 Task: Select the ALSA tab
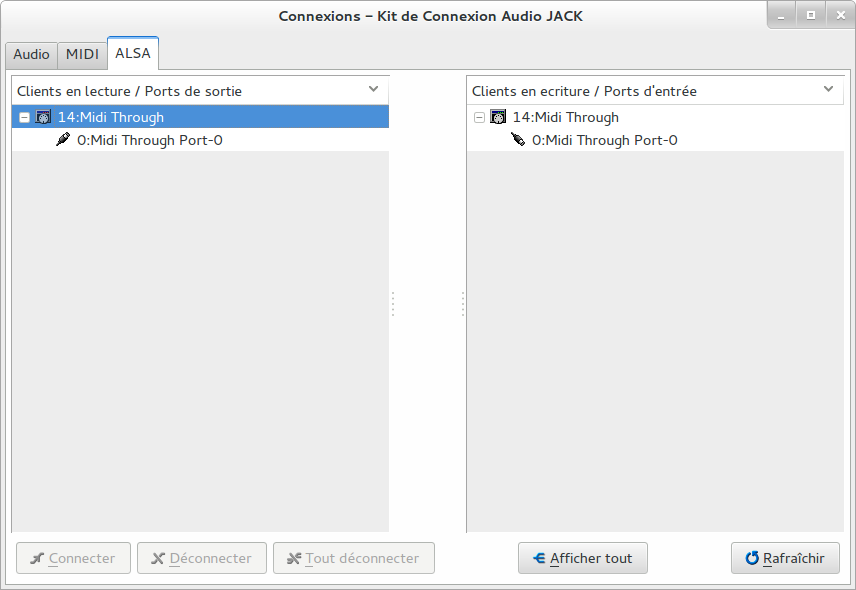[133, 53]
